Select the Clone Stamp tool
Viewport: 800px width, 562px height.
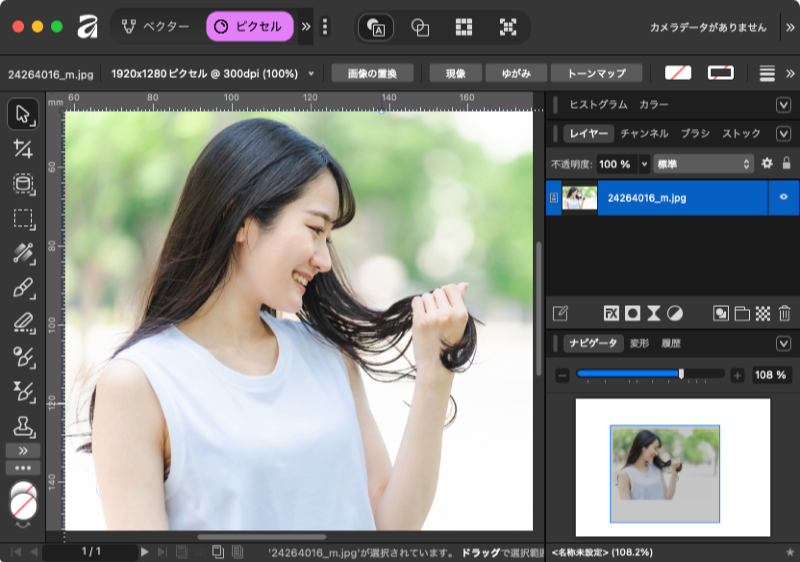24,426
